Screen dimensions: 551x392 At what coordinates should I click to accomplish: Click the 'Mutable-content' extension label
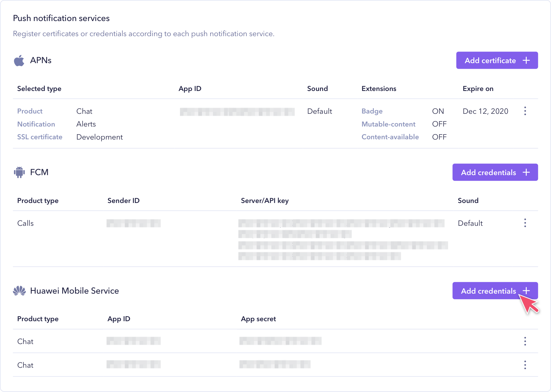pyautogui.click(x=388, y=124)
